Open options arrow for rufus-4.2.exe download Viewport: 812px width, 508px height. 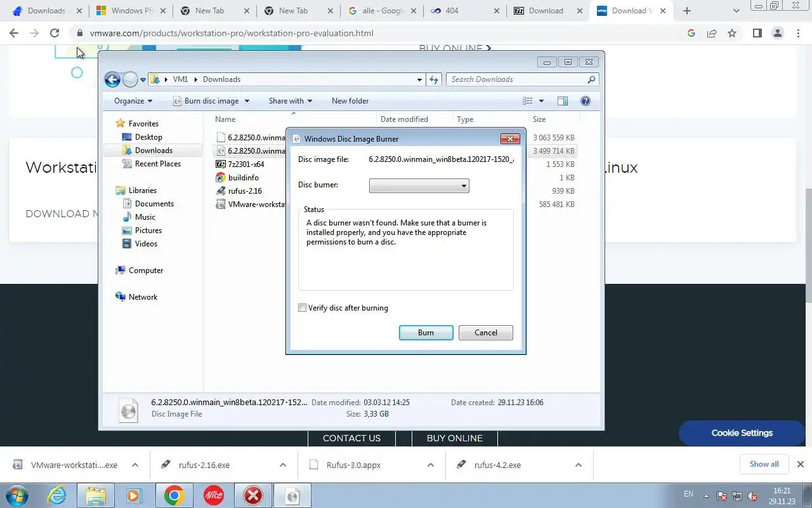(579, 465)
